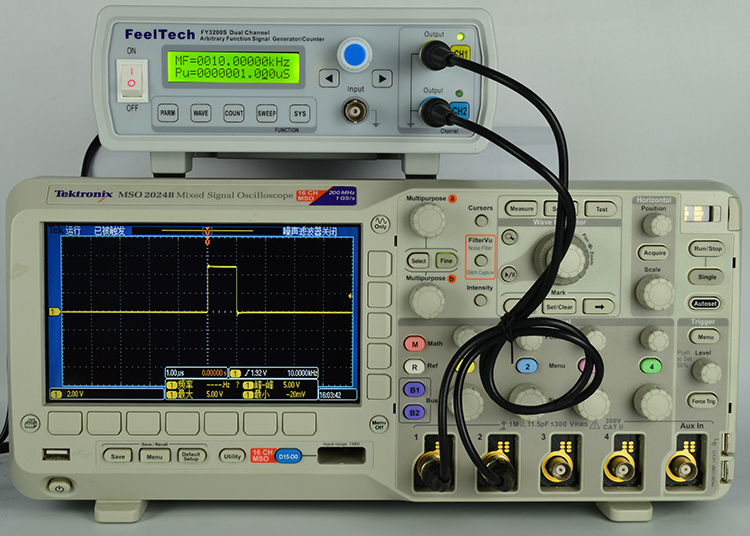Push the black Autoset button

click(x=706, y=303)
